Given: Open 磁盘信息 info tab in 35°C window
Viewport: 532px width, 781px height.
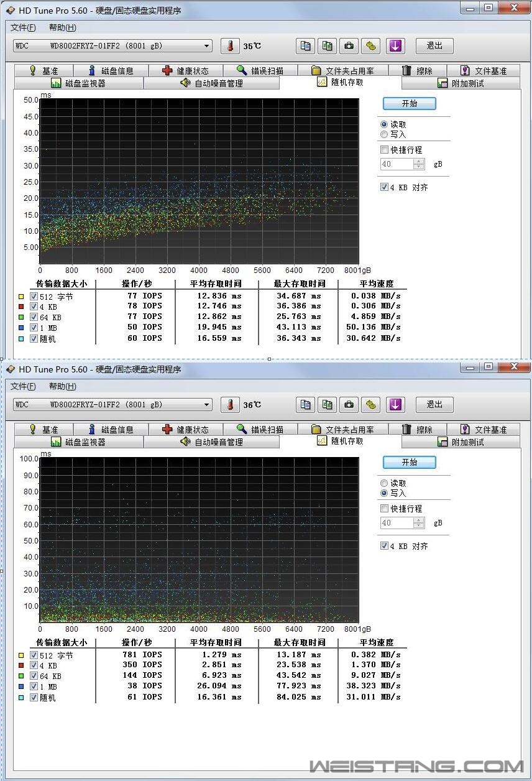Looking at the screenshot, I should [111, 71].
